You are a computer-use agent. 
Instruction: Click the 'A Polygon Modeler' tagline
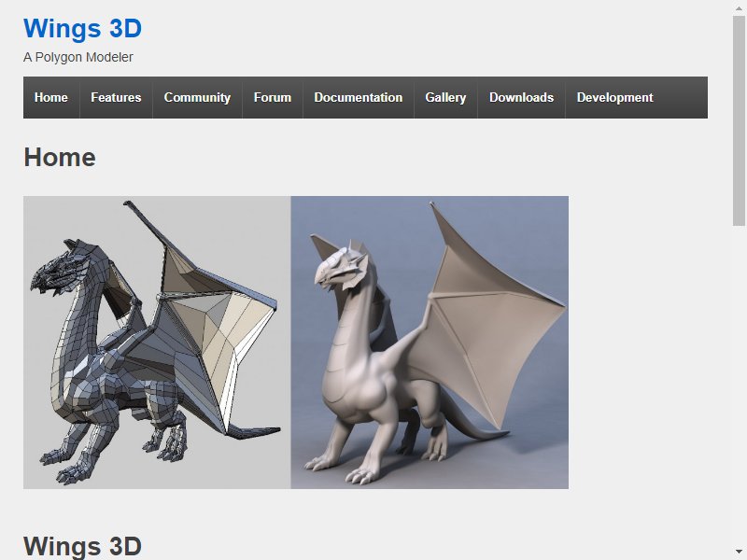coord(78,57)
